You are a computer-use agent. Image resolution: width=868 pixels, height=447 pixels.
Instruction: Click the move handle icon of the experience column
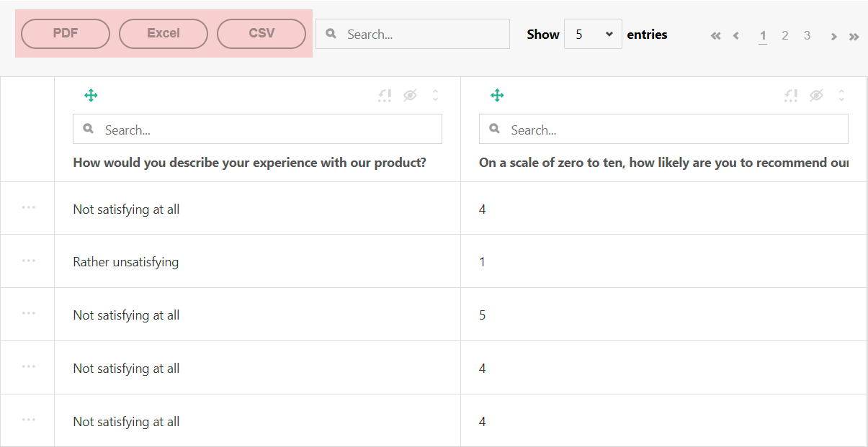91,95
